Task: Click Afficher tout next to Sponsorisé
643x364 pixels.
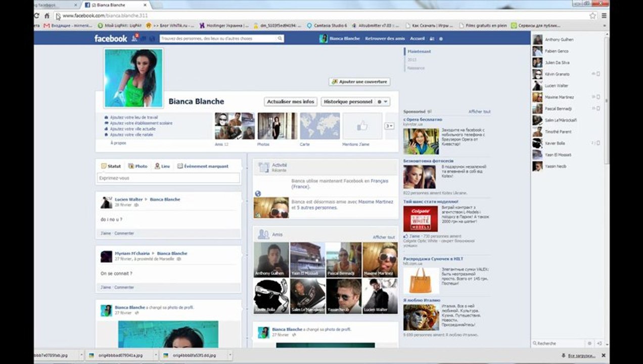Action: tap(479, 111)
